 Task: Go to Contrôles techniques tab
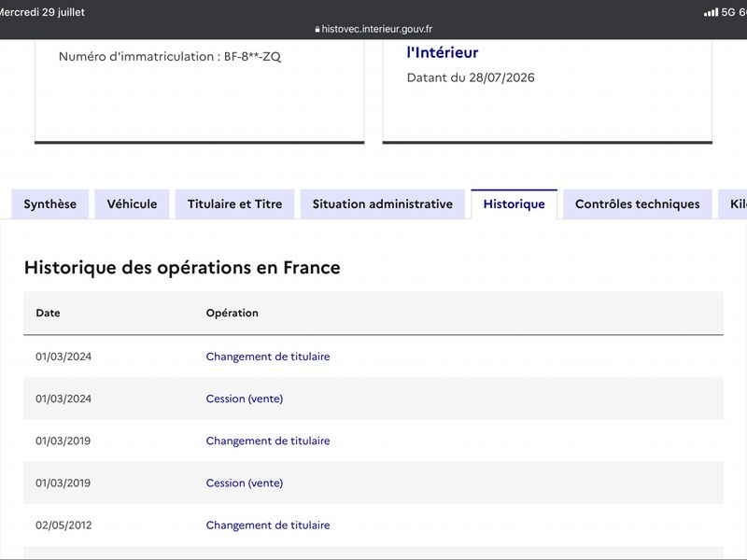tap(638, 203)
